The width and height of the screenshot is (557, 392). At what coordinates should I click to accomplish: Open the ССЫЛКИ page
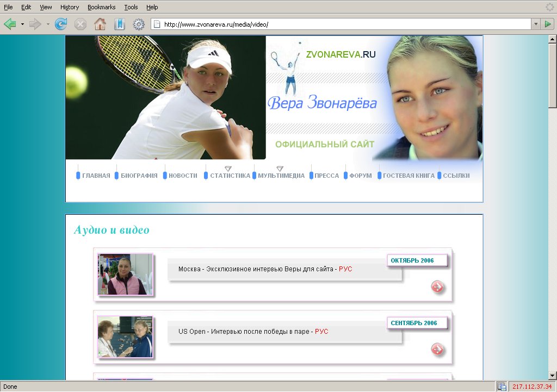click(x=456, y=176)
